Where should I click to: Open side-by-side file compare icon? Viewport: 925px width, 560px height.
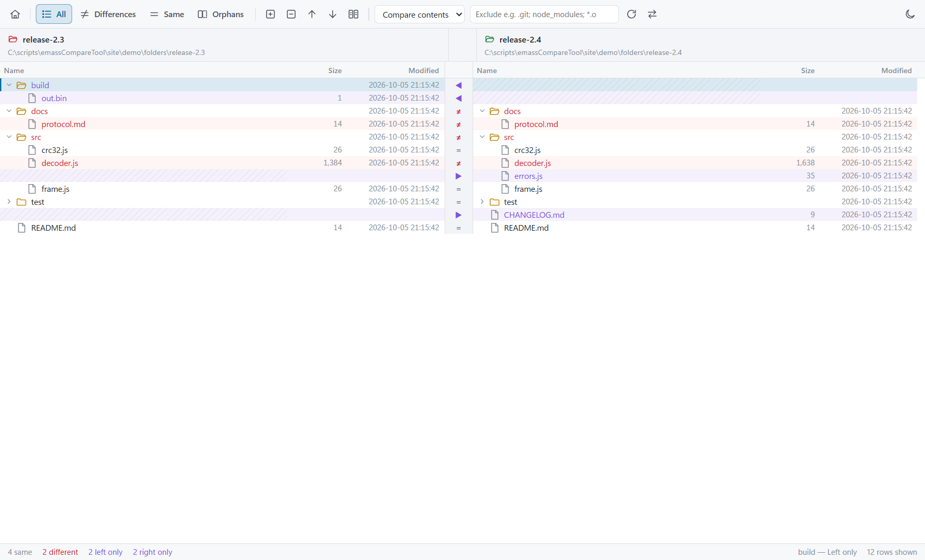pyautogui.click(x=353, y=14)
